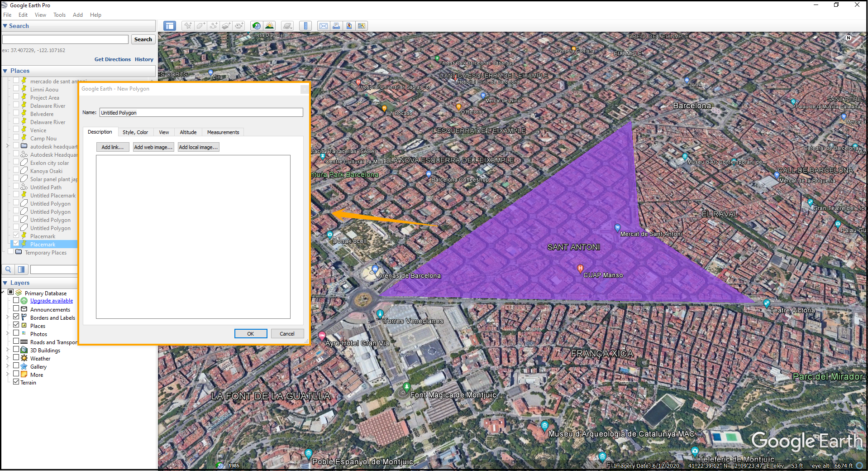Screen dimensions: 868x471
Task: Check the Project Area checkbox in Places
Action: pos(16,97)
